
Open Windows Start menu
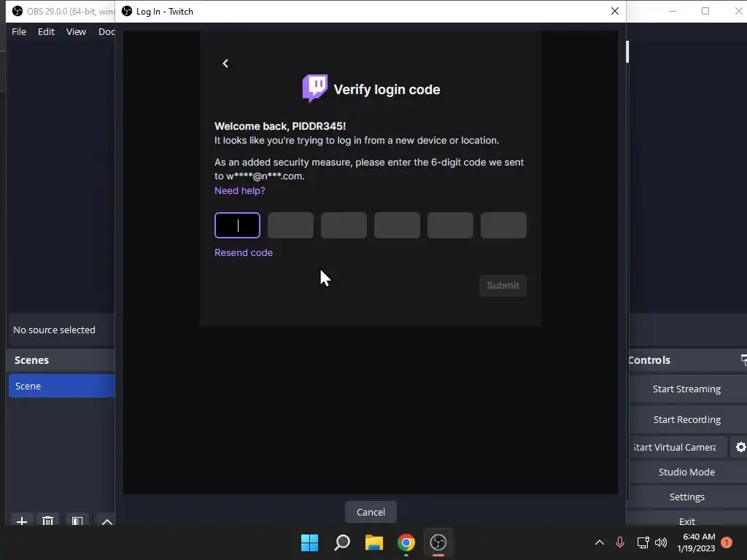(x=309, y=542)
